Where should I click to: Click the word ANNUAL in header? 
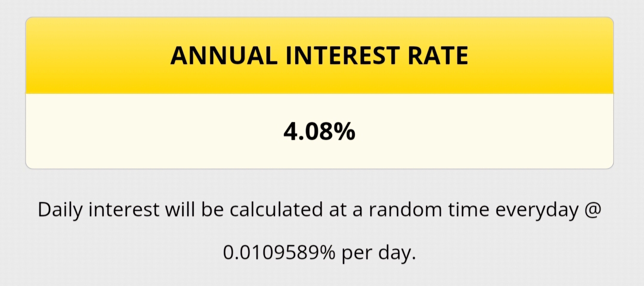coord(224,56)
